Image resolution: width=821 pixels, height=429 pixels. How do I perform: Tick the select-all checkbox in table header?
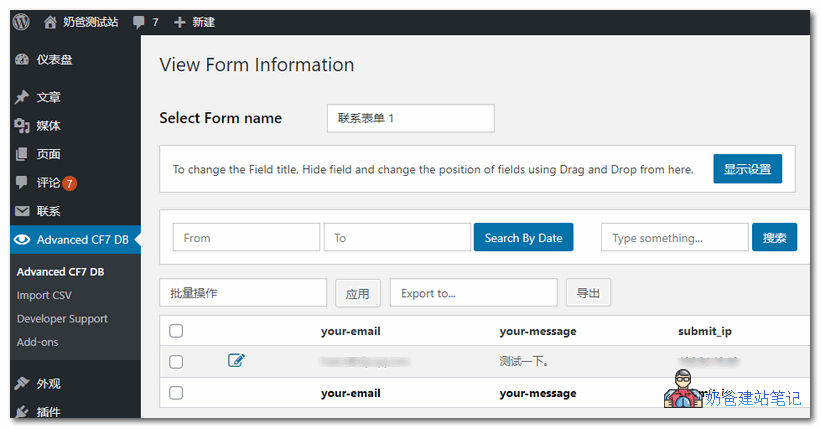click(x=176, y=331)
